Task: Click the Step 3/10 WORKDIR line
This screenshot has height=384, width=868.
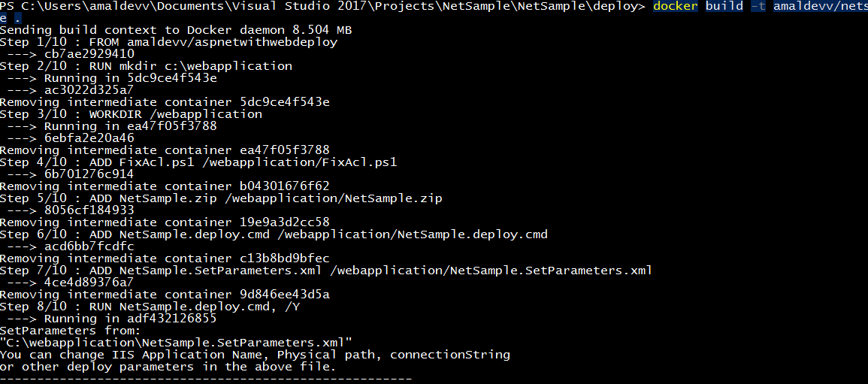Action: 131,114
